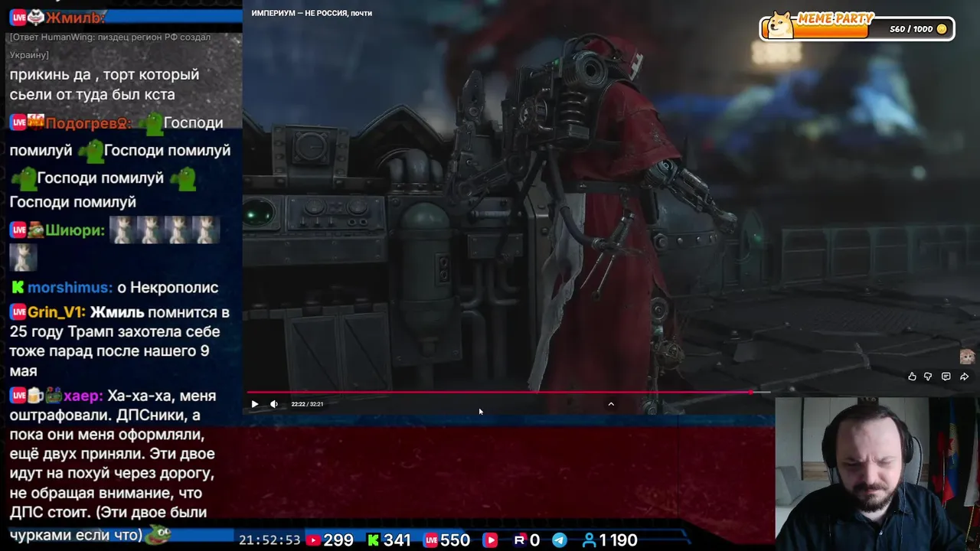Like the video with thumbs-up icon

coord(912,377)
